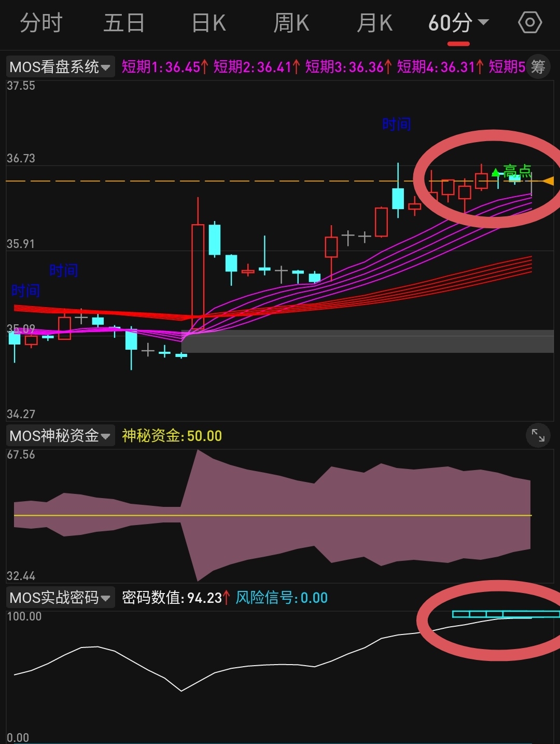Tap the orange price line arrow marker
This screenshot has width=560, height=744.
549,181
